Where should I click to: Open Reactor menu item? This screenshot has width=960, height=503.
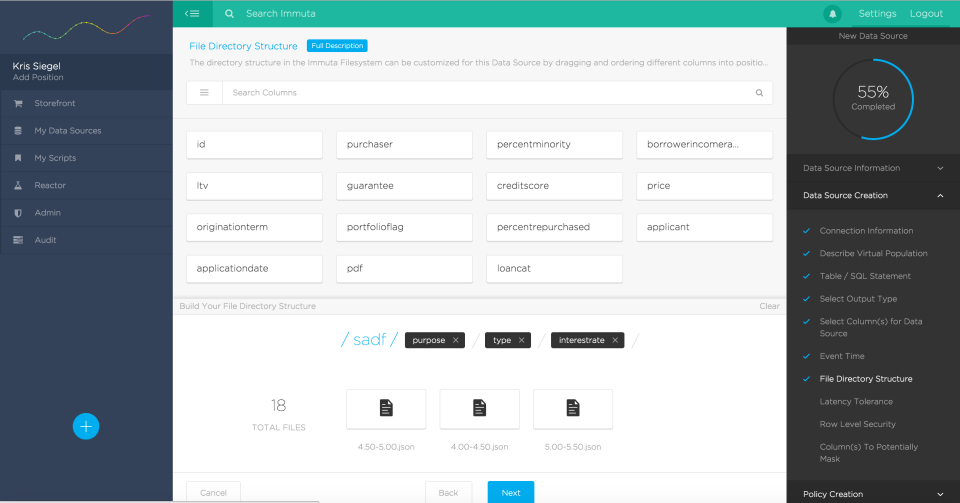click(50, 185)
